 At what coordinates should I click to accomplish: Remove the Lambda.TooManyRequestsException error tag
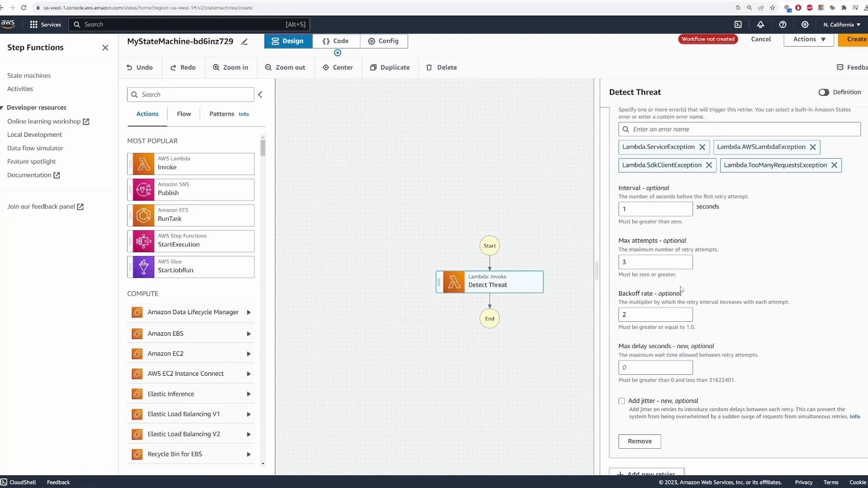[x=834, y=165]
